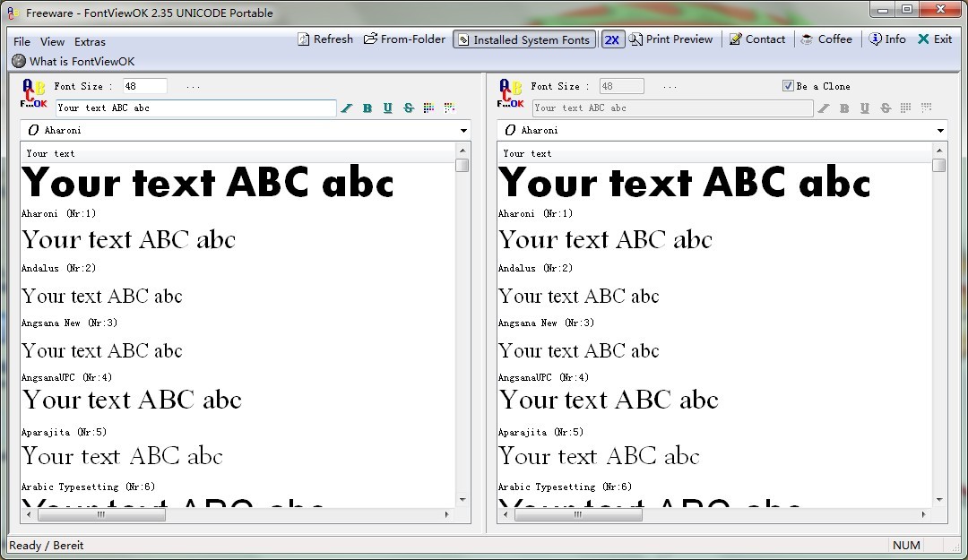Viewport: 968px width, 560px height.
Task: Open Print Preview
Action: [x=670, y=39]
